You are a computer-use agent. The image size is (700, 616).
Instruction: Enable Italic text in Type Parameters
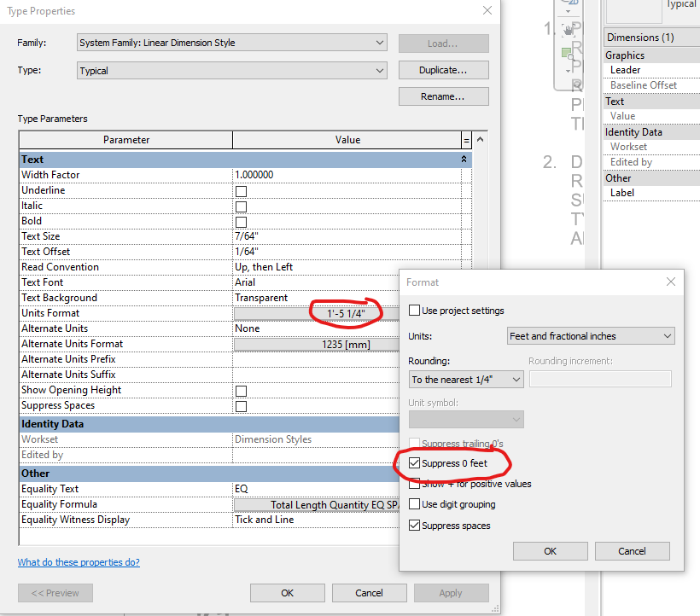click(x=241, y=205)
